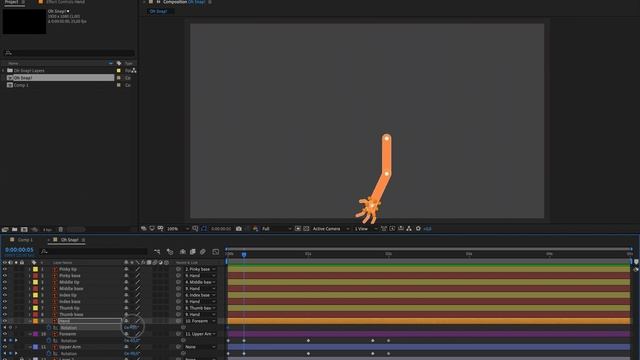Create a new folder in the Project panel
This screenshot has width=640, height=360.
(15, 229)
